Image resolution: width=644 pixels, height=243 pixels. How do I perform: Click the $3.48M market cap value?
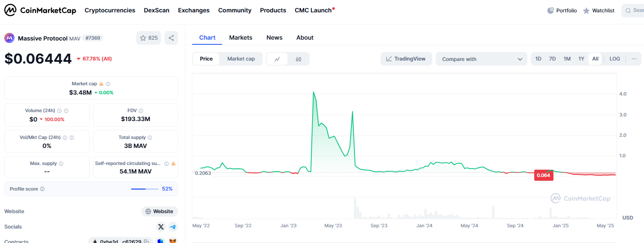tap(80, 93)
